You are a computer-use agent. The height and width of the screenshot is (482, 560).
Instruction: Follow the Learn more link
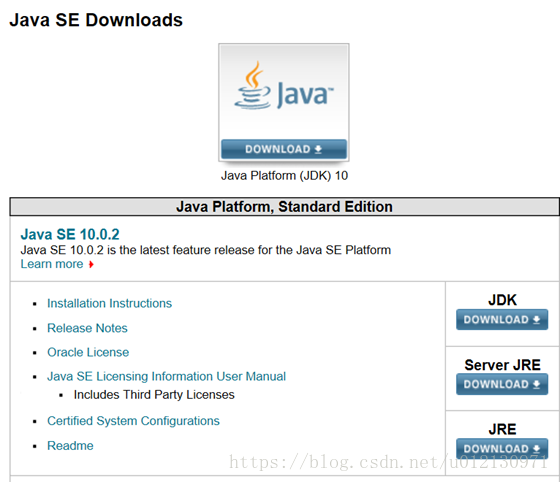[x=52, y=264]
